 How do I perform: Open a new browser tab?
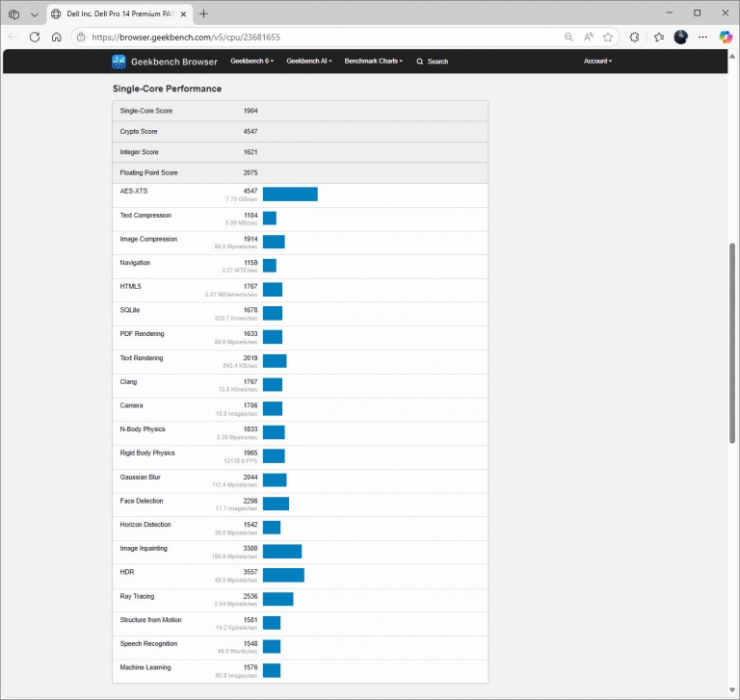[203, 14]
